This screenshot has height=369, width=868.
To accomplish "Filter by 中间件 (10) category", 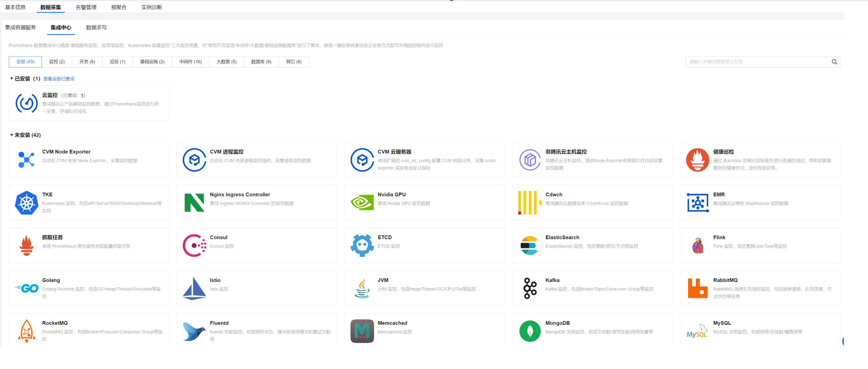I will 190,62.
